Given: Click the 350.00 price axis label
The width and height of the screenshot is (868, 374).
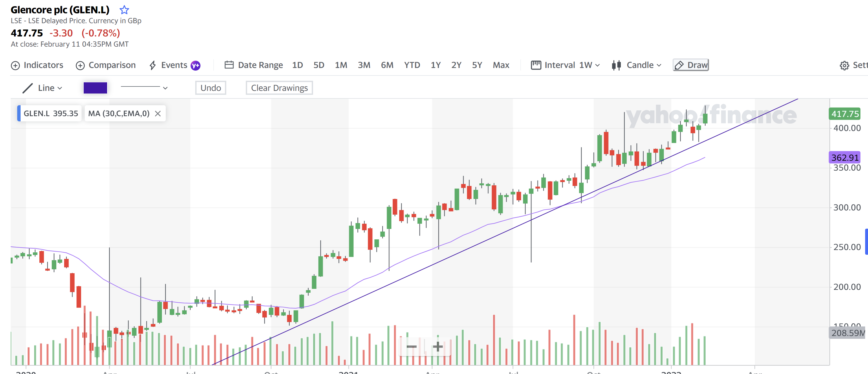Looking at the screenshot, I should coord(847,168).
